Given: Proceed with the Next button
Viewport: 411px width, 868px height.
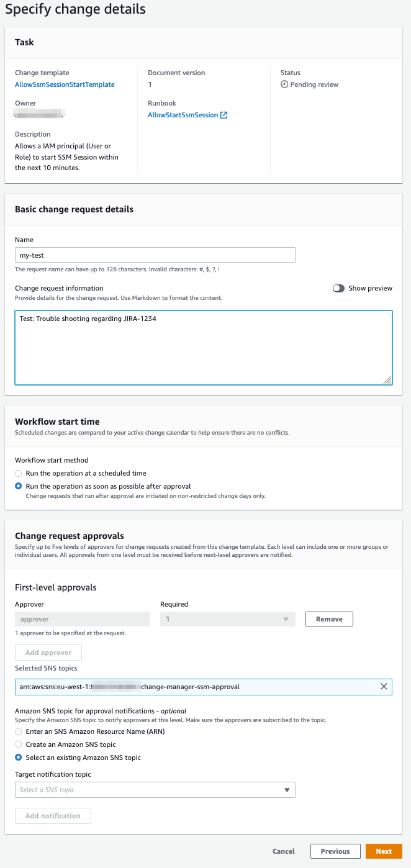Looking at the screenshot, I should click(384, 851).
